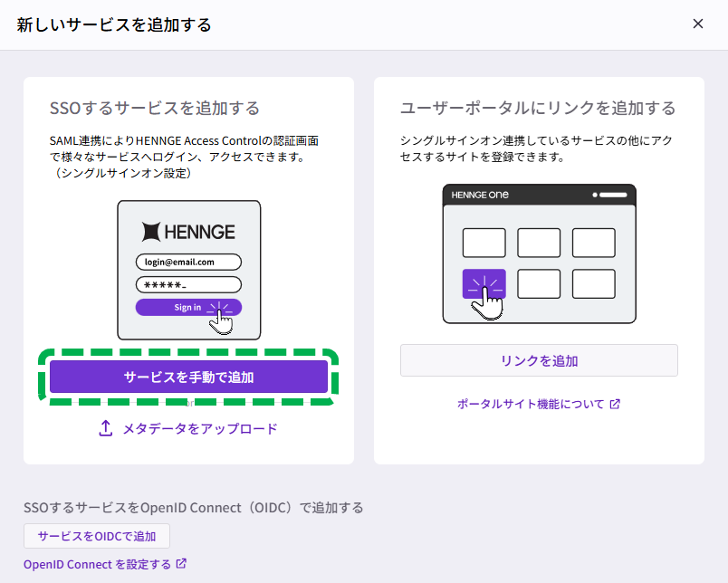This screenshot has height=583, width=728.
Task: Click the SSOするサービスを追加する heading
Action: (x=155, y=108)
